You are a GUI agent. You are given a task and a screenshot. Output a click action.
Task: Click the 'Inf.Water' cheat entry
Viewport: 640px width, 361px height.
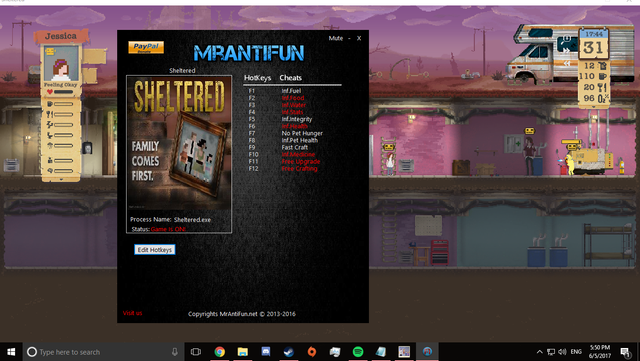click(293, 105)
